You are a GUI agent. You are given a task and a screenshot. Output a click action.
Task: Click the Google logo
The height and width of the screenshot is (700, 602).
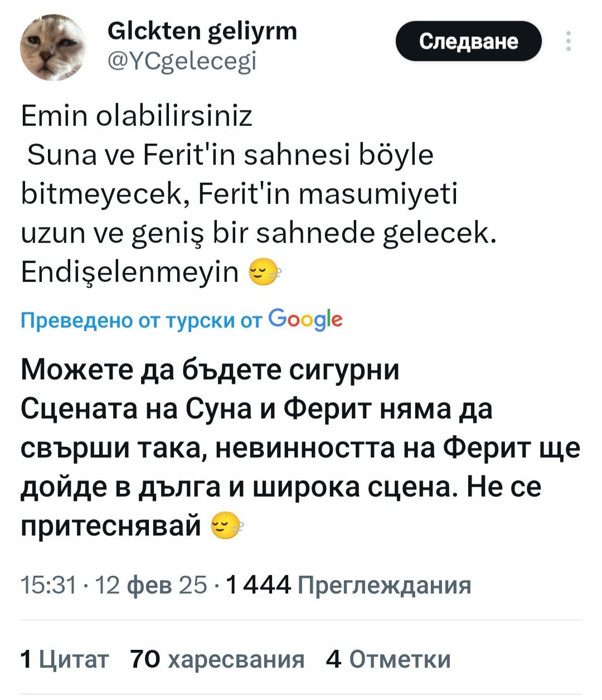tap(305, 320)
